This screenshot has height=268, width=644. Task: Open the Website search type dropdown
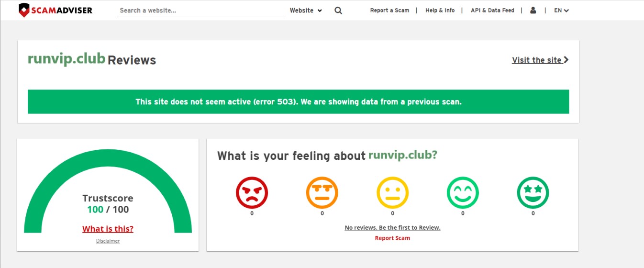tap(306, 11)
